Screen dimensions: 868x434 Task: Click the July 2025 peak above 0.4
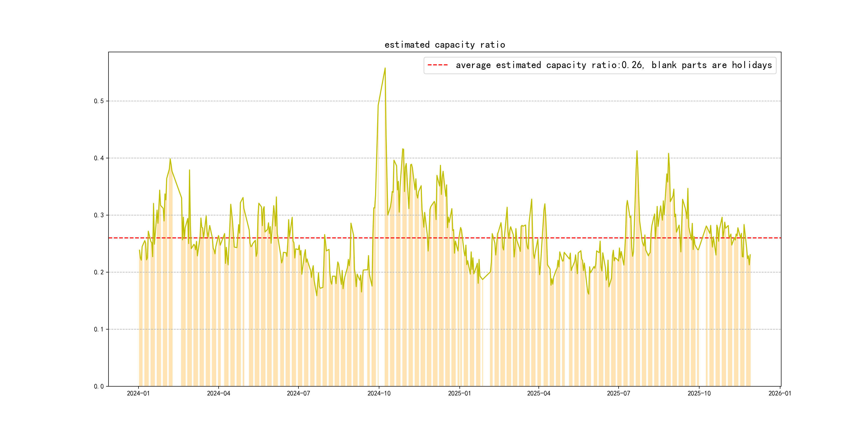[x=637, y=151]
